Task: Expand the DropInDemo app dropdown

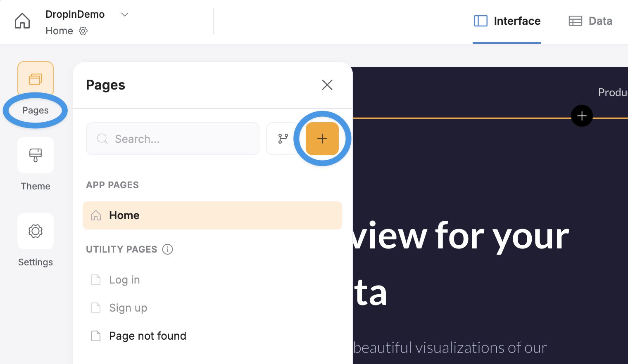Action: click(124, 14)
